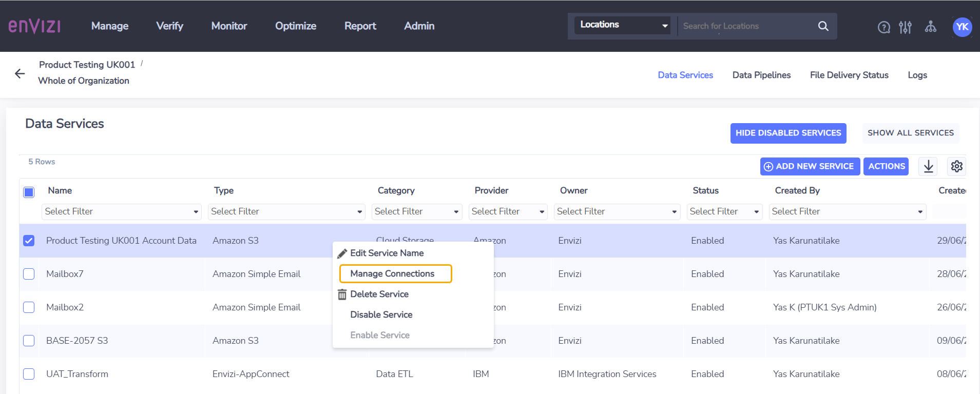980x394 pixels.
Task: Open the Category column filter dropdown
Action: tap(417, 211)
